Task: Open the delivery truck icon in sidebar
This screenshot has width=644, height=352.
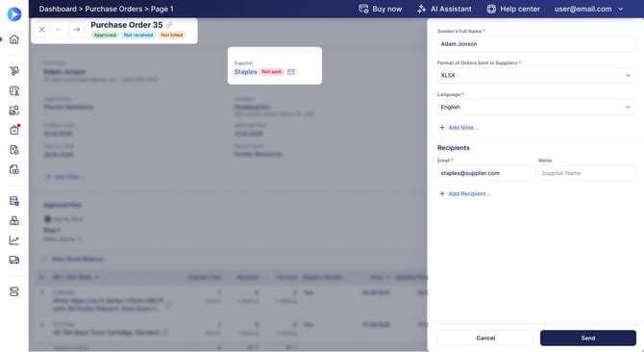Action: 14,260
